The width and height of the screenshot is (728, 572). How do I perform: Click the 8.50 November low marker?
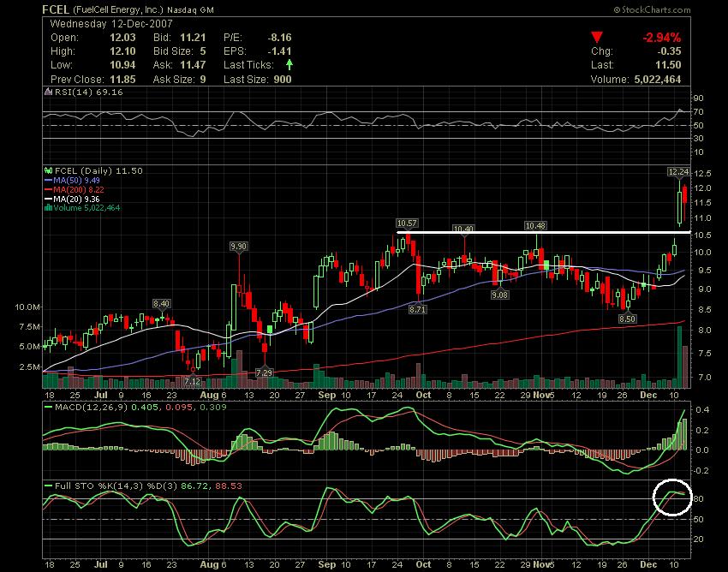627,319
